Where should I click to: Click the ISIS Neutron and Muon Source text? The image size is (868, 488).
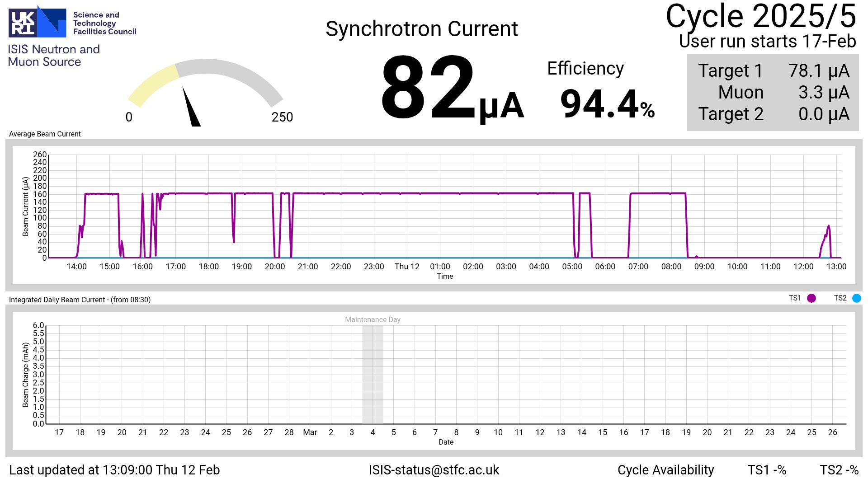pos(53,56)
